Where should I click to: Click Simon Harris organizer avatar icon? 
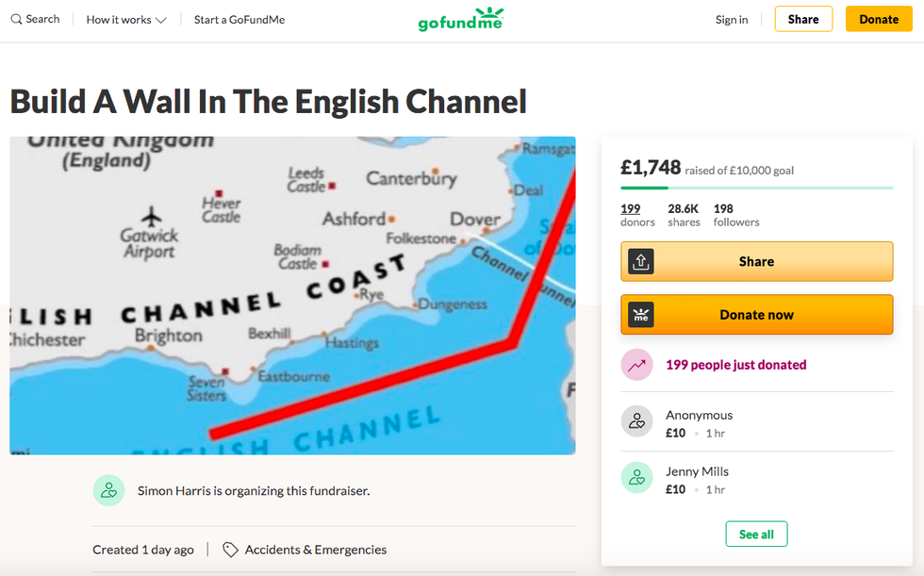tap(108, 490)
